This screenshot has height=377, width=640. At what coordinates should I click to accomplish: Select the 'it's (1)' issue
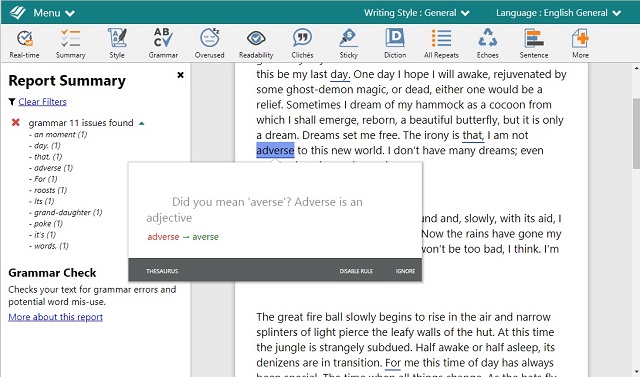(x=42, y=235)
